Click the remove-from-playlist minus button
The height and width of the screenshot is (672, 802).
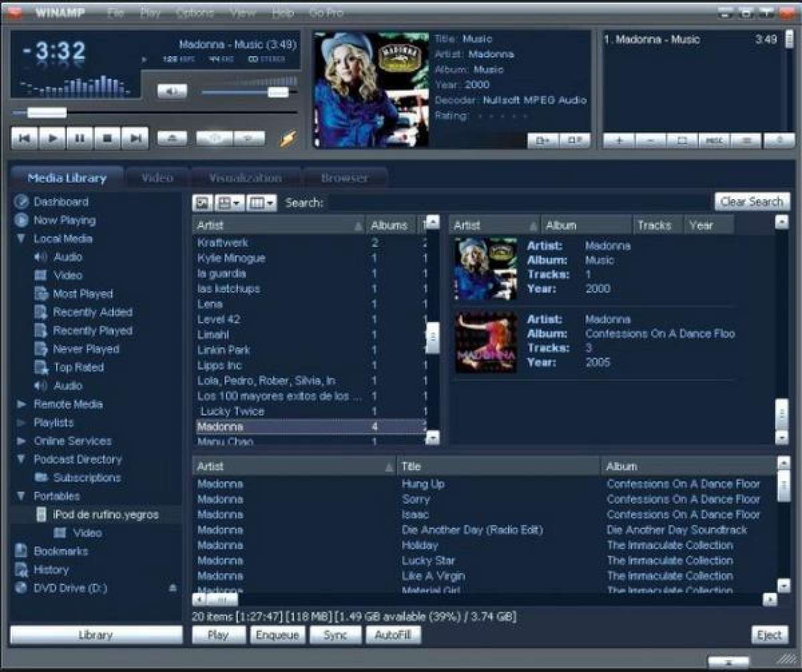[x=650, y=140]
